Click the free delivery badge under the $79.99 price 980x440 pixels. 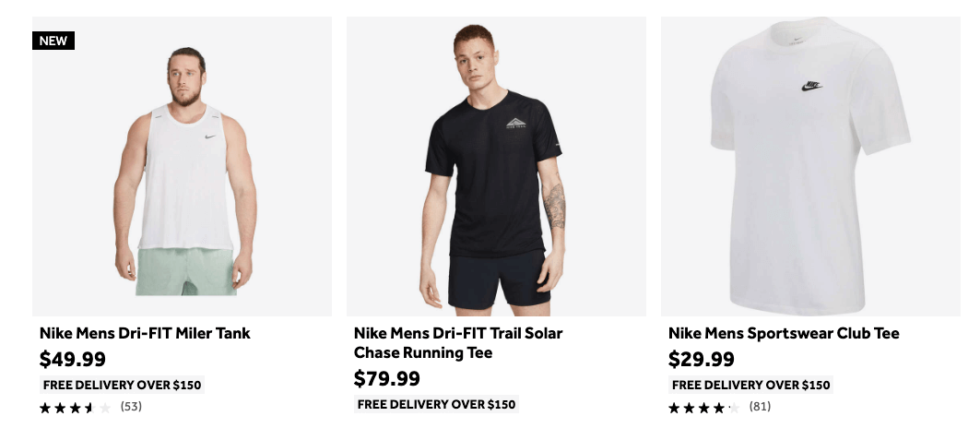[436, 404]
